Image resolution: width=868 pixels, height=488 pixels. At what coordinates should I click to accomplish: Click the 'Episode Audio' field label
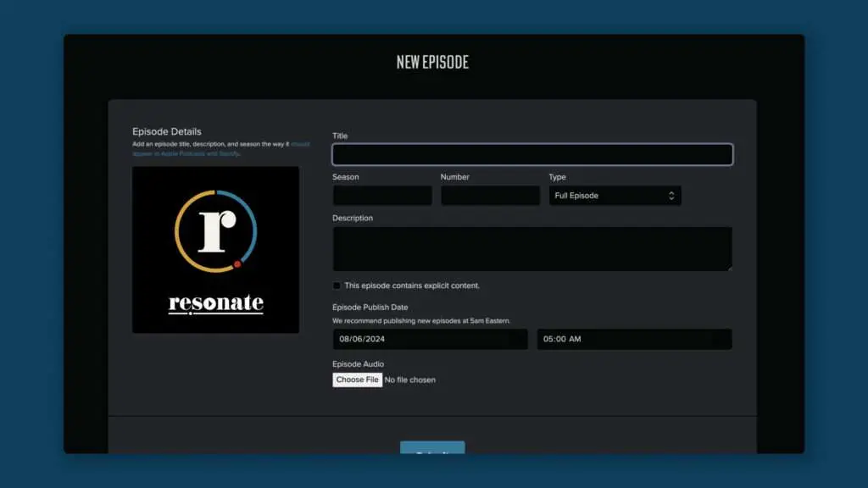(x=358, y=364)
